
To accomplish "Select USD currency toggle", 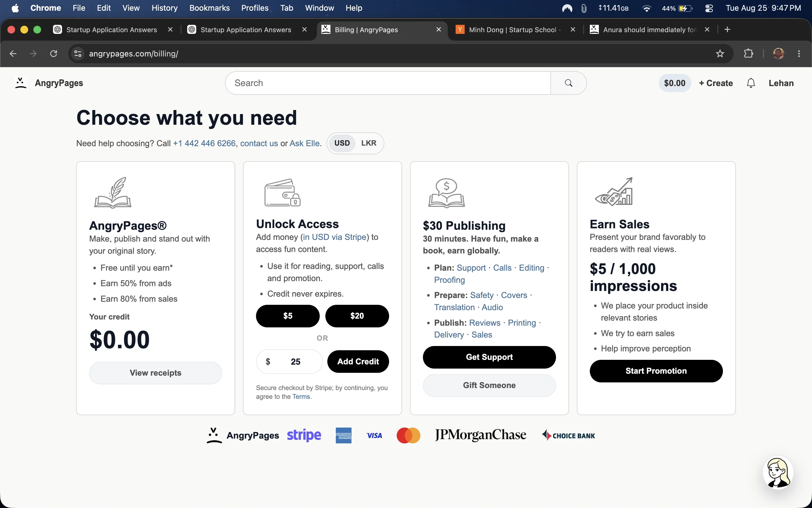I will pyautogui.click(x=342, y=143).
